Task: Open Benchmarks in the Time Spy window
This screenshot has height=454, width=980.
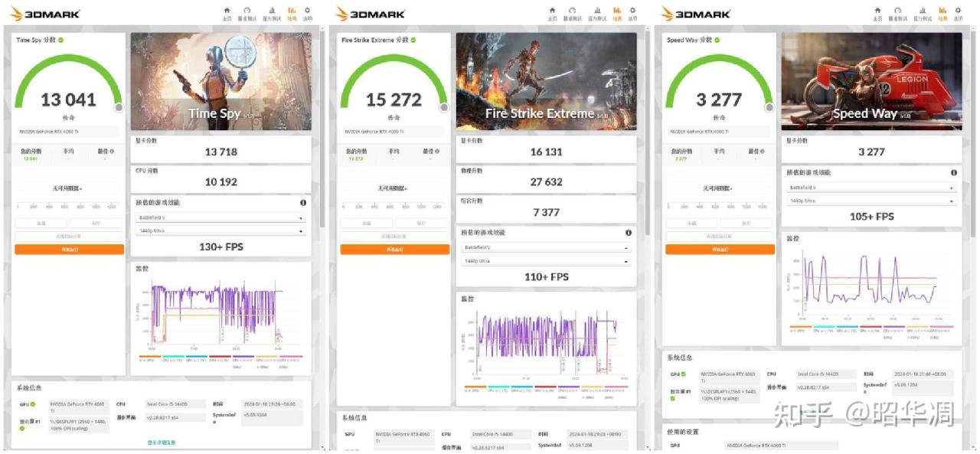Action: point(247,13)
